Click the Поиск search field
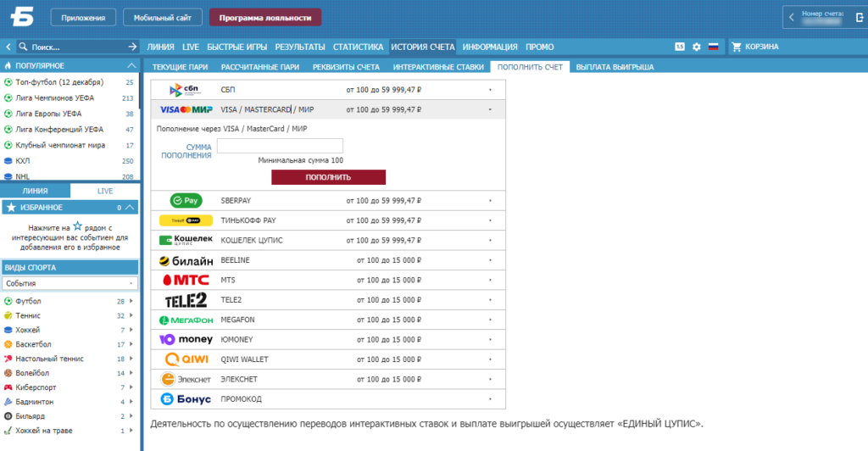 click(77, 47)
